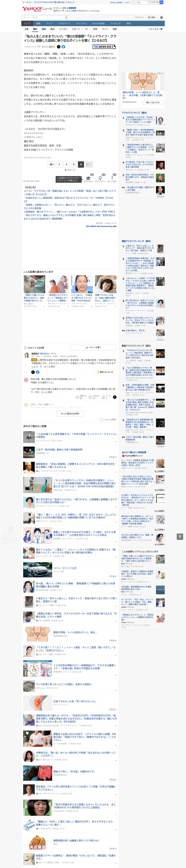The image size is (186, 868).
Task: Click the keyword search magnifier icon
Action: tap(66, 18)
